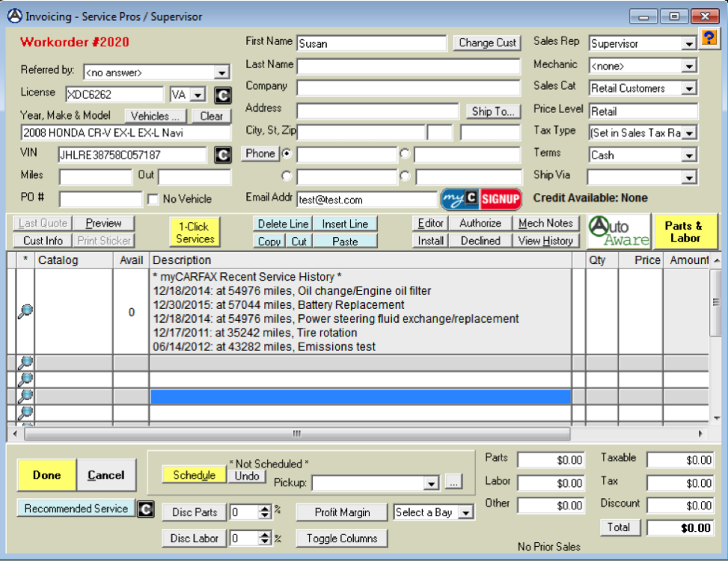Image resolution: width=728 pixels, height=561 pixels.
Task: Expand the Terms dropdown showing Cash
Action: (689, 155)
